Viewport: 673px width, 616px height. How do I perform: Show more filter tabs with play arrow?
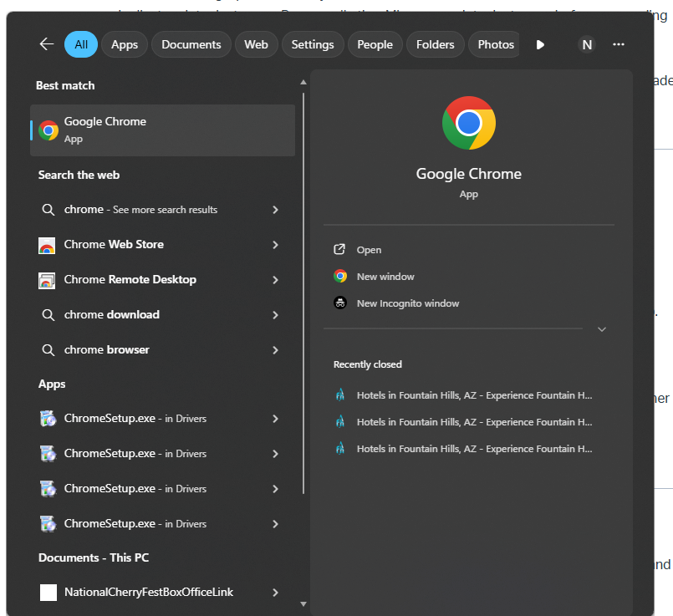pyautogui.click(x=540, y=44)
